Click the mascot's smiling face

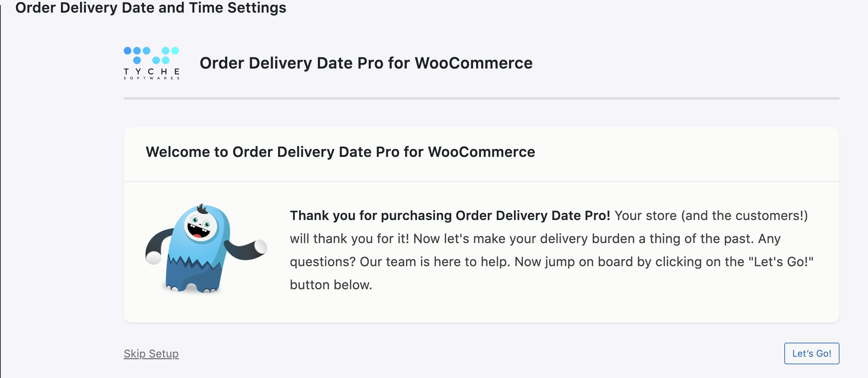pyautogui.click(x=201, y=227)
